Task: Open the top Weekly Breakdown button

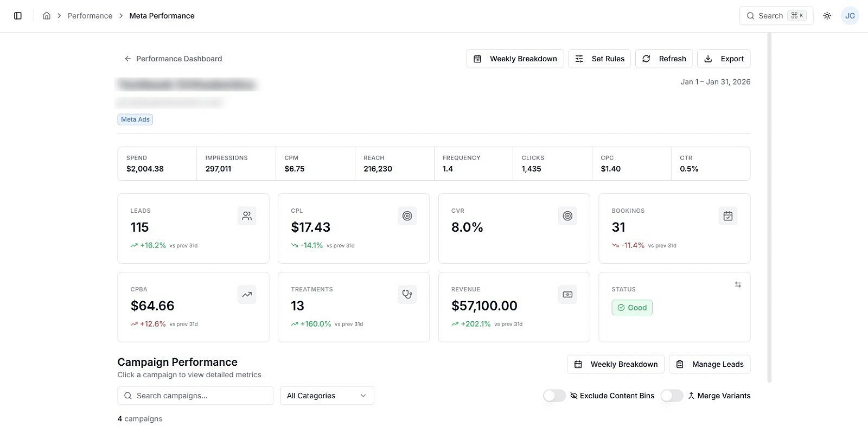Action: [515, 59]
